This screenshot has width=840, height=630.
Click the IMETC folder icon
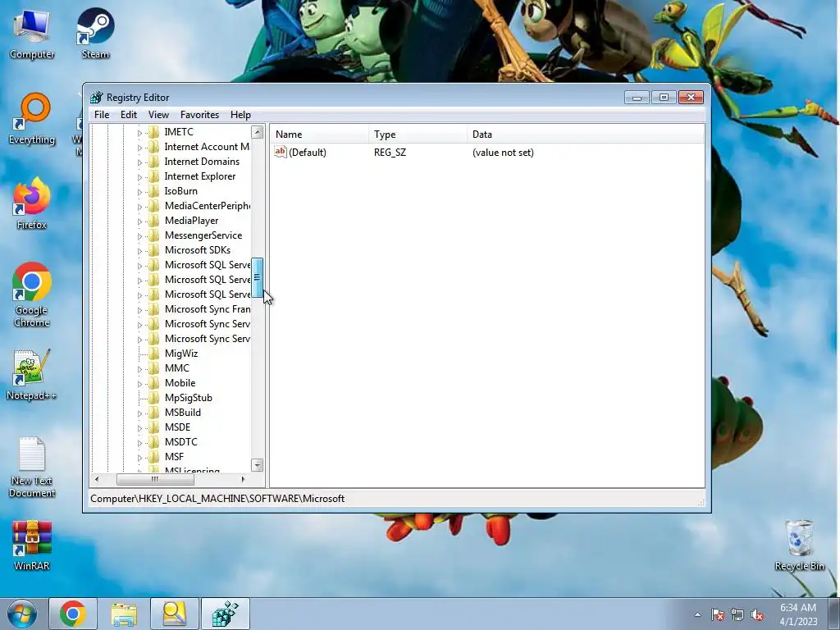153,132
